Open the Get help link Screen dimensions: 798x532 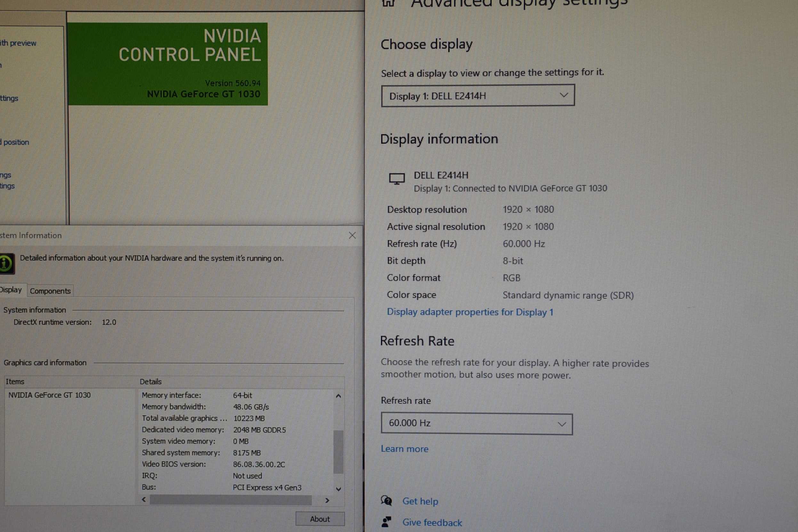(420, 501)
